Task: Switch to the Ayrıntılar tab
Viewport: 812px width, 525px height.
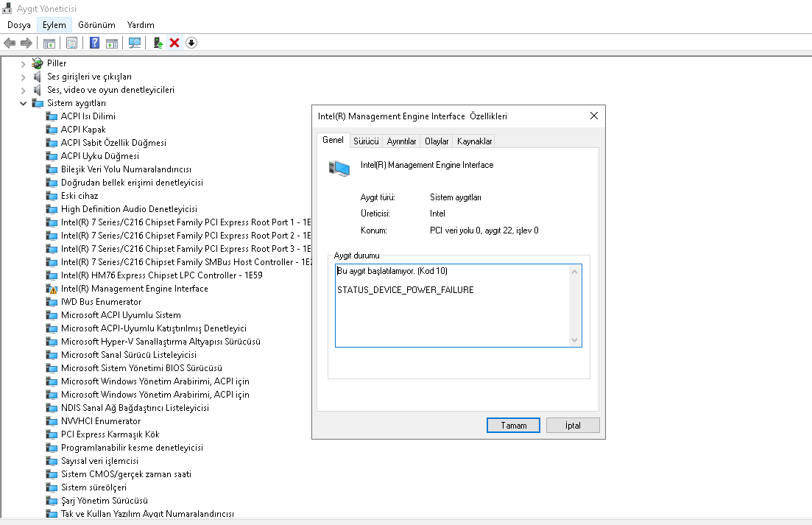Action: (x=401, y=141)
